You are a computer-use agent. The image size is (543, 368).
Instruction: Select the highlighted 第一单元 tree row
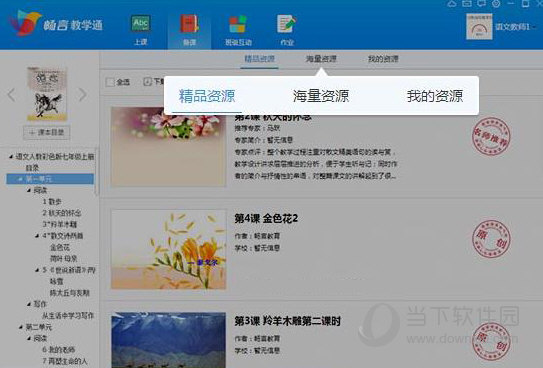click(x=50, y=179)
